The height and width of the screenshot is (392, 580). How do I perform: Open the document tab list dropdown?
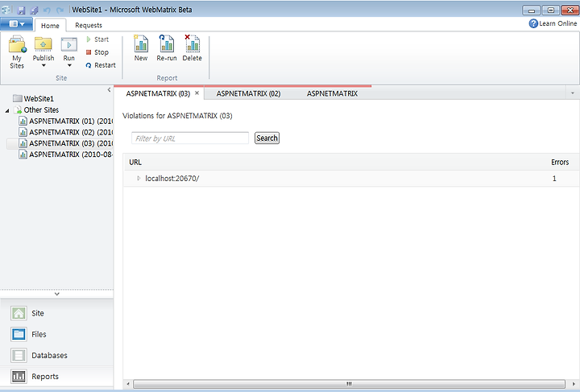coord(573,93)
